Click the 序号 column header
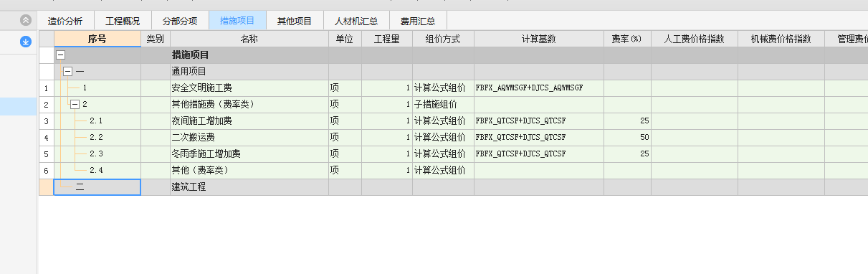This screenshot has width=868, height=274. (97, 39)
